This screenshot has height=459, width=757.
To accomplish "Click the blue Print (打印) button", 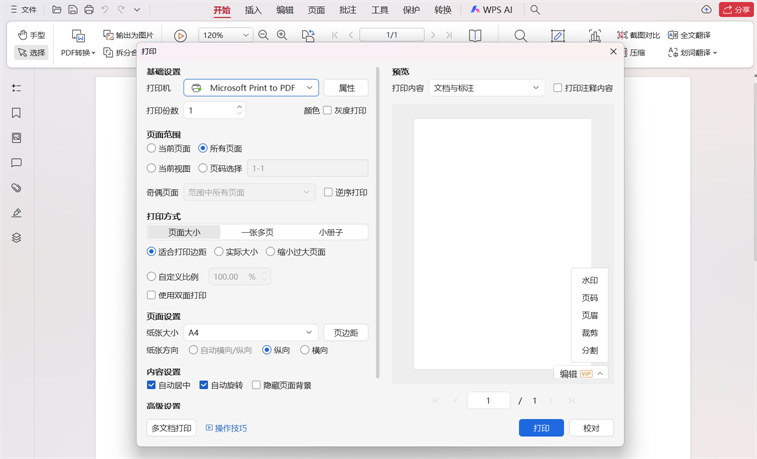I will 541,428.
